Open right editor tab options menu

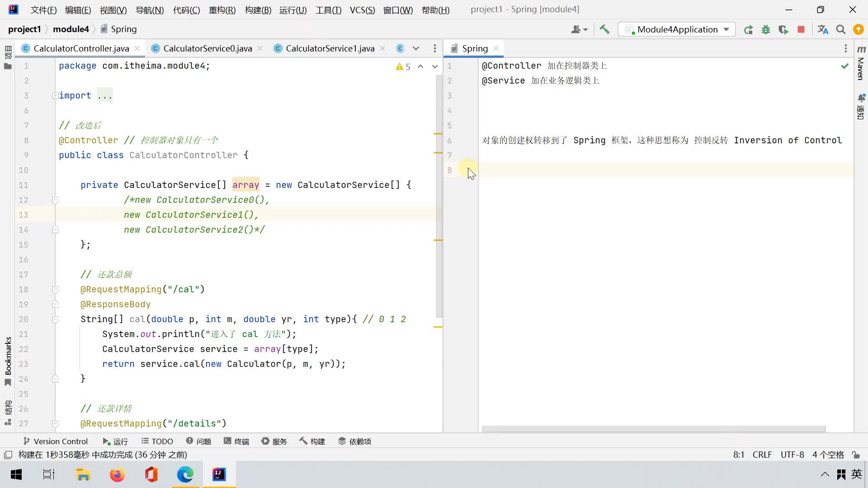[x=846, y=48]
